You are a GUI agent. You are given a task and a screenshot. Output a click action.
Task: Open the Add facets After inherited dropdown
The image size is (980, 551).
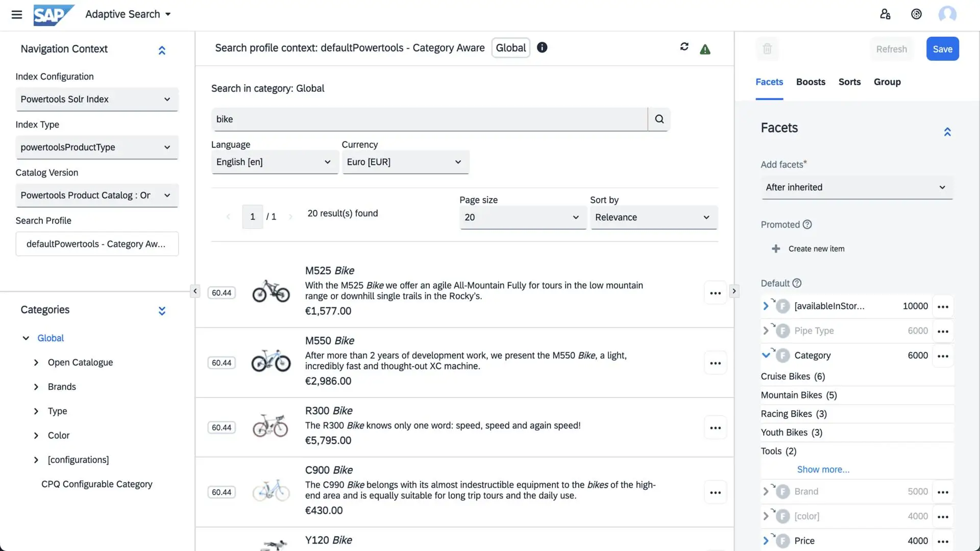(x=857, y=187)
